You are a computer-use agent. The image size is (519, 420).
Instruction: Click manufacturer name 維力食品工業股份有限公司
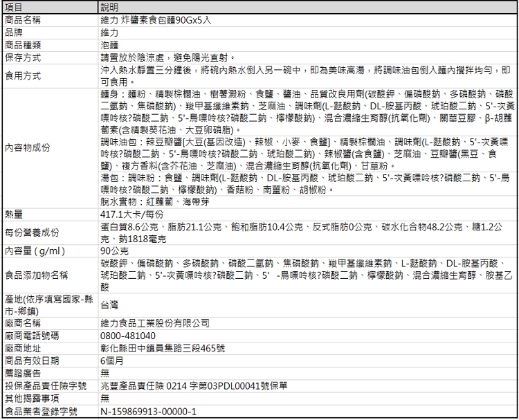coord(155,322)
